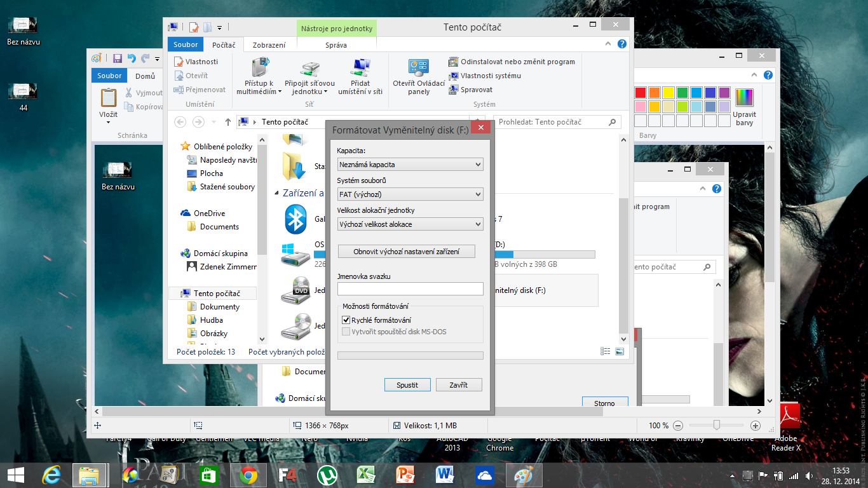This screenshot has height=488, width=868.
Task: Open the Soubor tab in Explorer
Action: tap(186, 45)
